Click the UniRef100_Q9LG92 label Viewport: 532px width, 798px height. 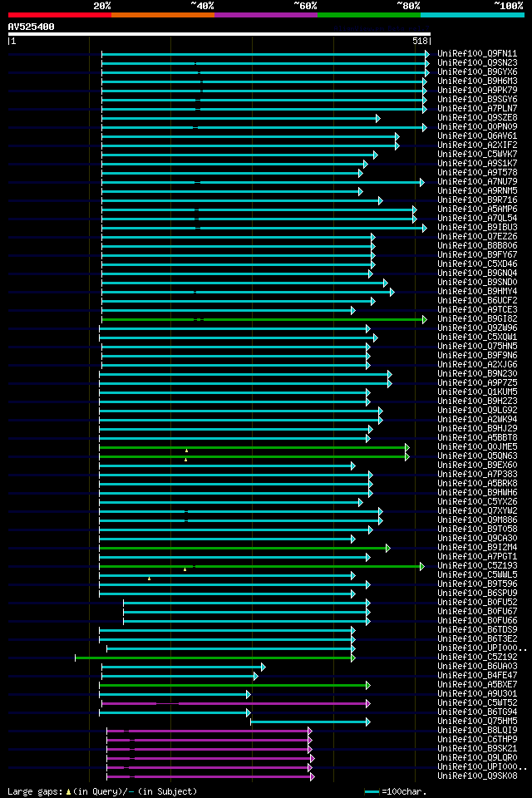(x=477, y=411)
